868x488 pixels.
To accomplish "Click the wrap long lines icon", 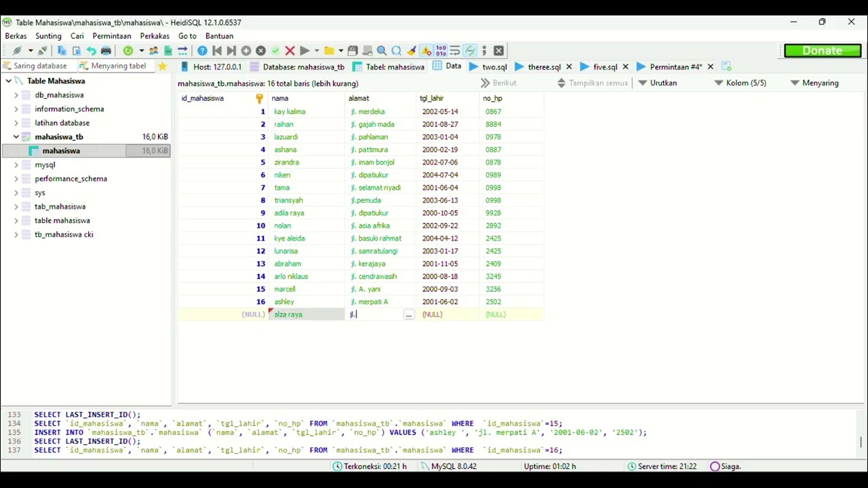I will [x=455, y=51].
